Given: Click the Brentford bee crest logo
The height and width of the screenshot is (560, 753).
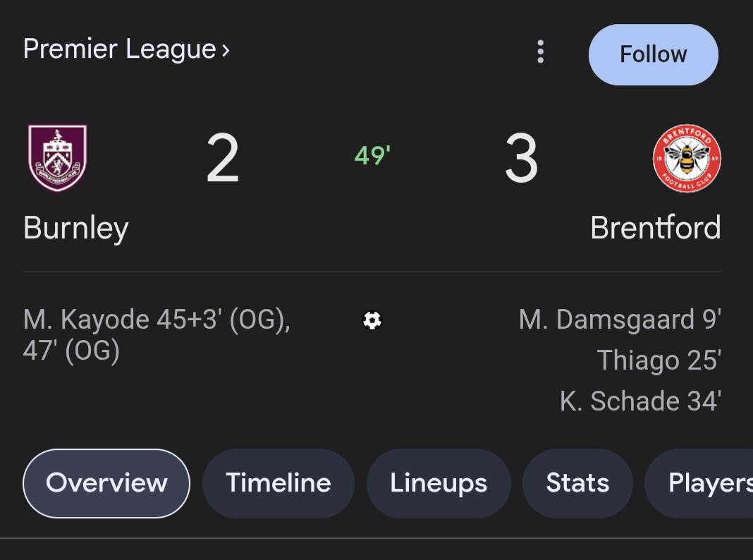Looking at the screenshot, I should click(687, 158).
